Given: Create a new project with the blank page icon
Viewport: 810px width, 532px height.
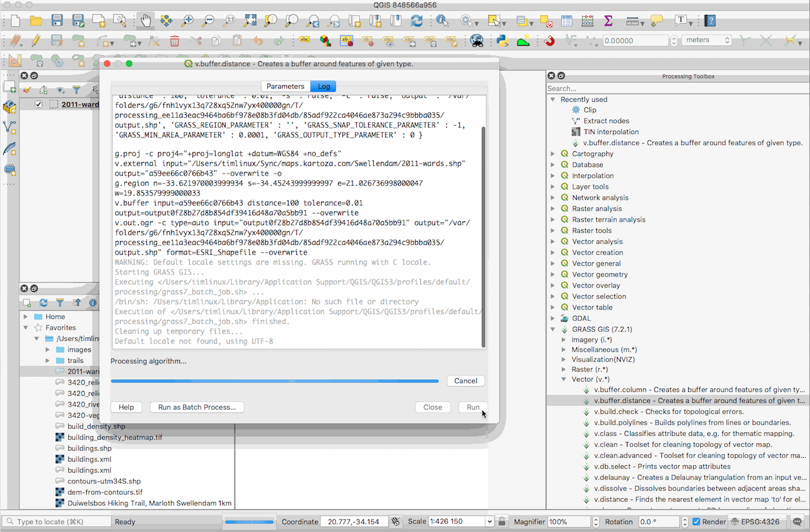Looking at the screenshot, I should 15,21.
